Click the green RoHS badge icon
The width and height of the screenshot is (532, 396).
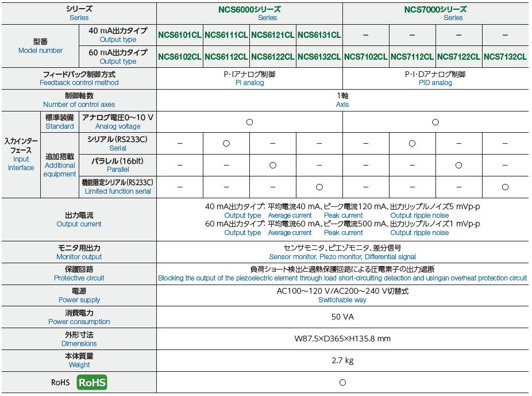click(x=92, y=382)
